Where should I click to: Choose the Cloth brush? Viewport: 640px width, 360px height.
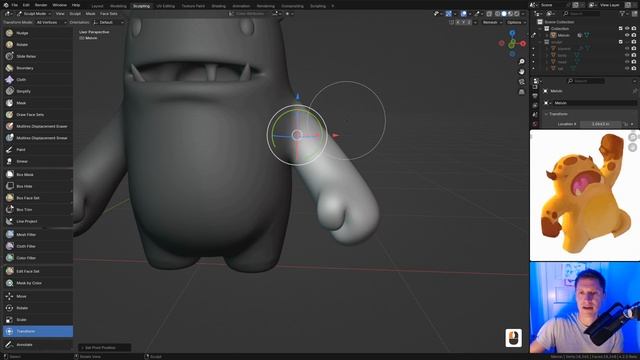(x=38, y=80)
